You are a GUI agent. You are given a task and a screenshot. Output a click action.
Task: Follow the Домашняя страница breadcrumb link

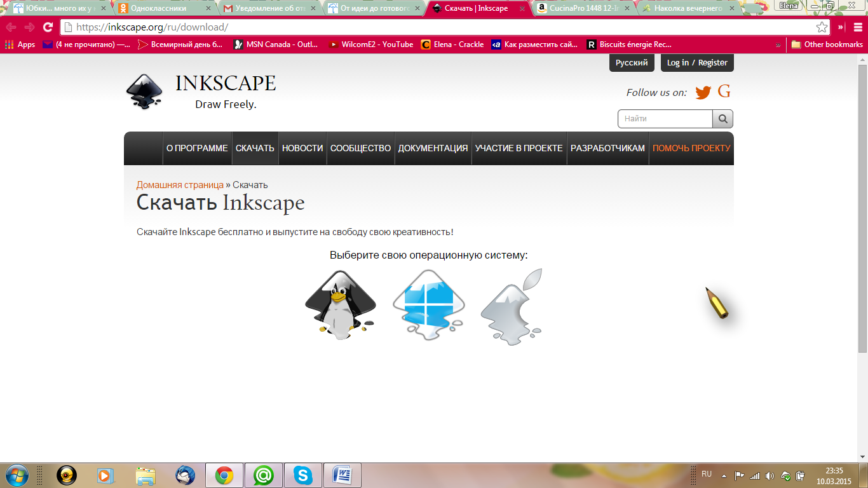180,185
